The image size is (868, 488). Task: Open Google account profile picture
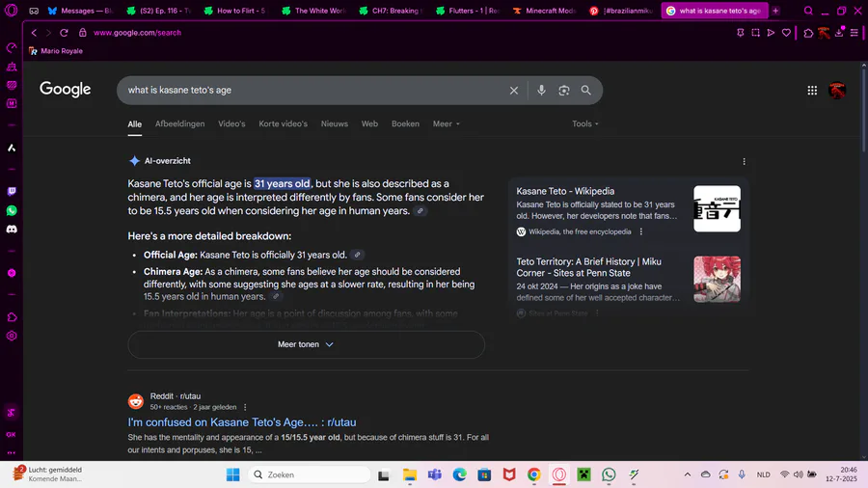coord(837,91)
